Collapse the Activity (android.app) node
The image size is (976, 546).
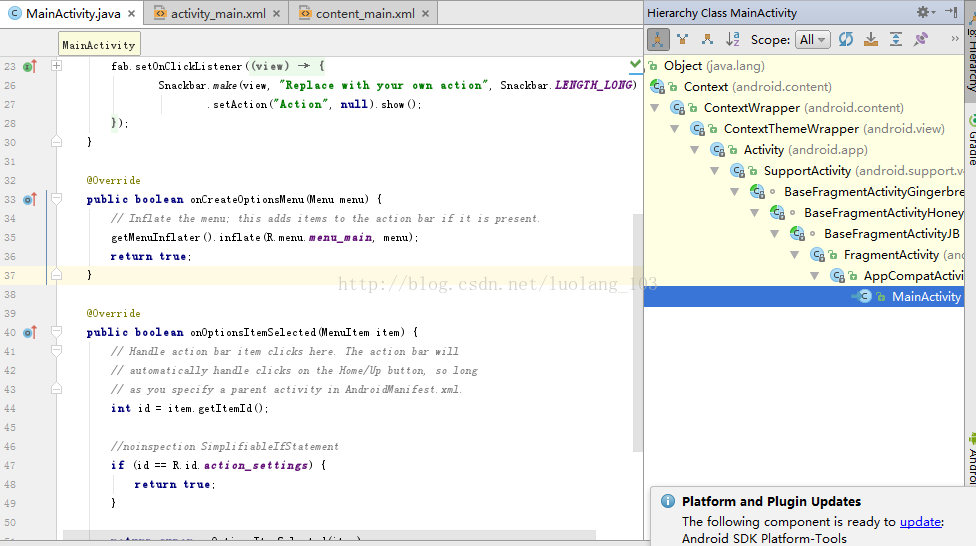[695, 150]
